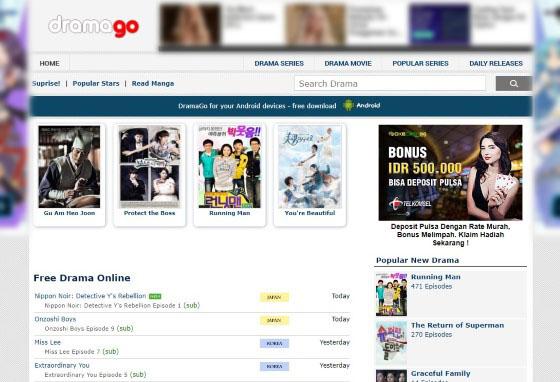Open the POPULAR SERIES menu
The height and width of the screenshot is (382, 560).
(x=420, y=64)
